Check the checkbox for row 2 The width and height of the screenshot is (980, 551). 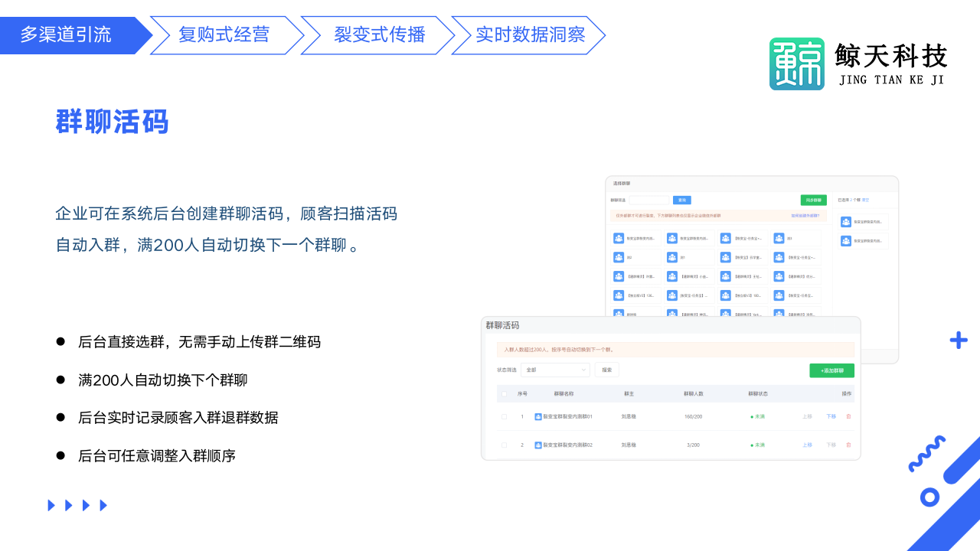point(504,445)
